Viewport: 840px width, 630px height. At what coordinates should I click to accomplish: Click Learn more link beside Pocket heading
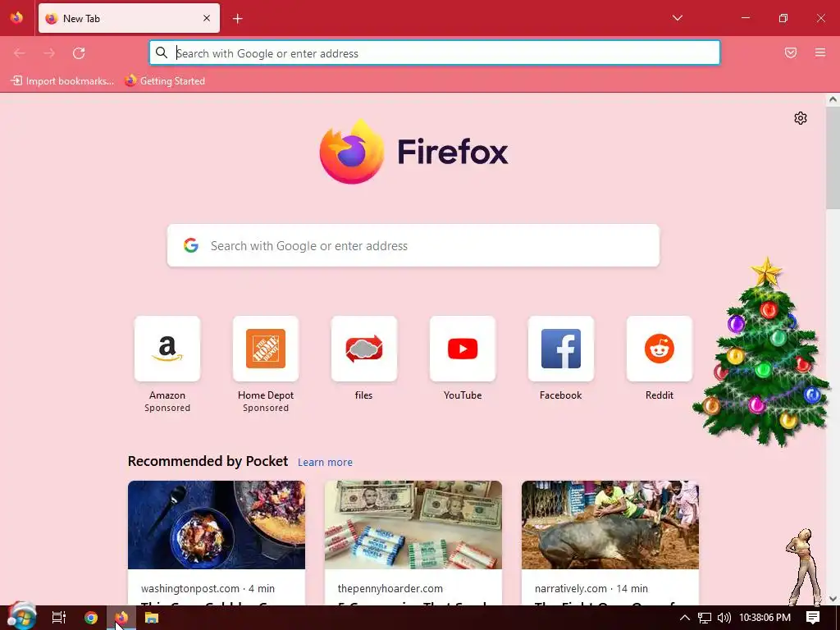[325, 462]
